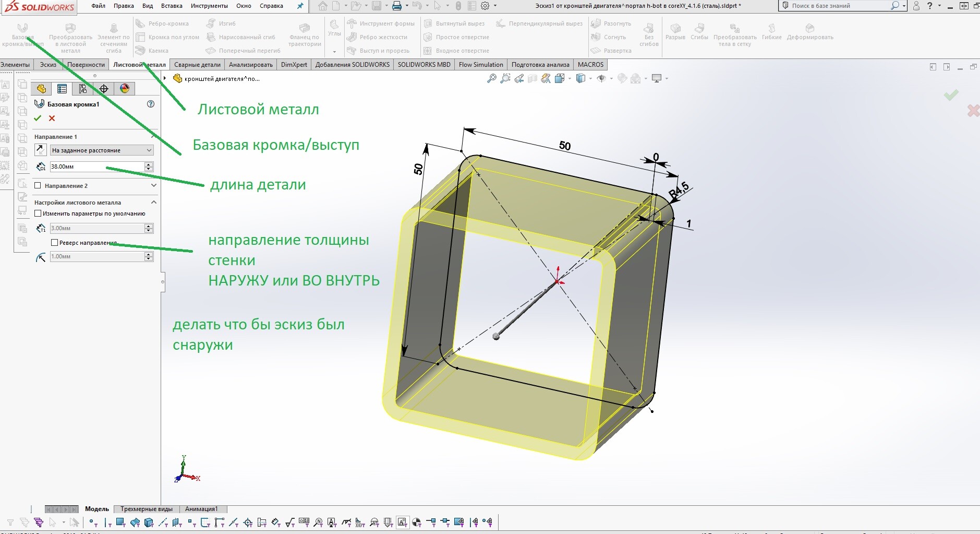
Task: Click the reverse direction arrow icon
Action: pyautogui.click(x=41, y=150)
